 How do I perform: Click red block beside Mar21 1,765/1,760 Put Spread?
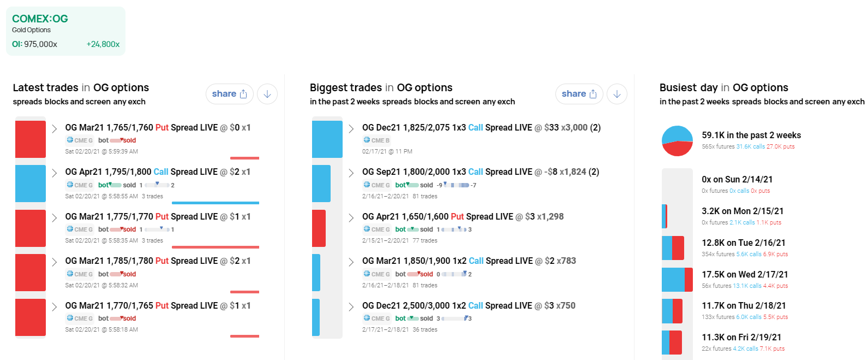[x=31, y=139]
